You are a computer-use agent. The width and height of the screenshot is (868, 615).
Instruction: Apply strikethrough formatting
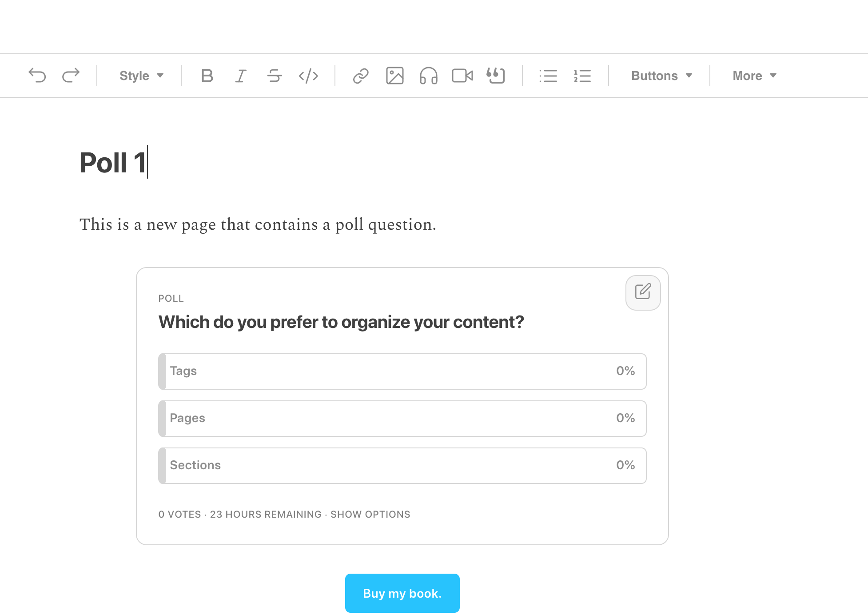(x=275, y=76)
